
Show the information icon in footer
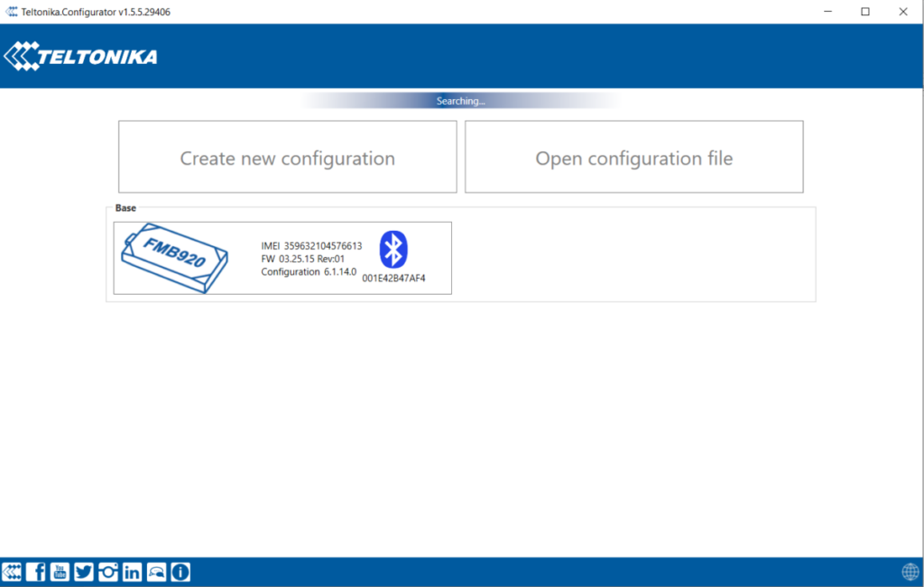(180, 572)
